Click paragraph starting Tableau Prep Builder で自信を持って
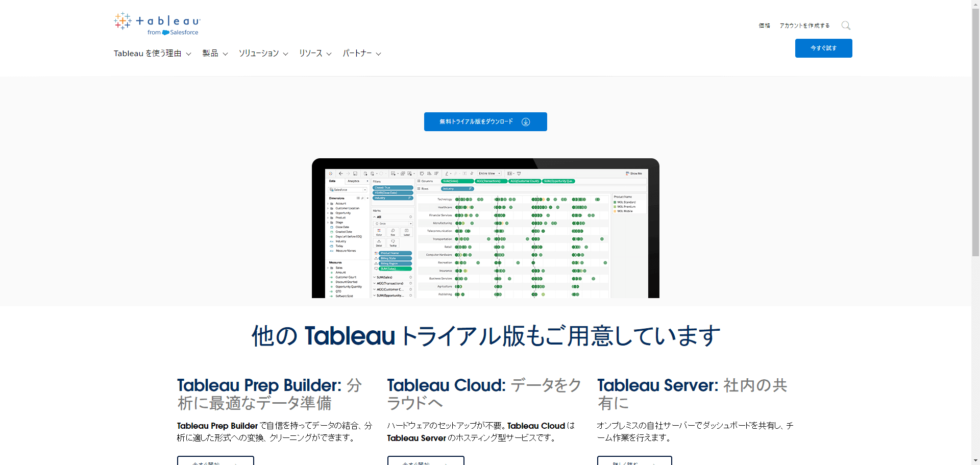Viewport: 980px width, 465px height. [275, 432]
